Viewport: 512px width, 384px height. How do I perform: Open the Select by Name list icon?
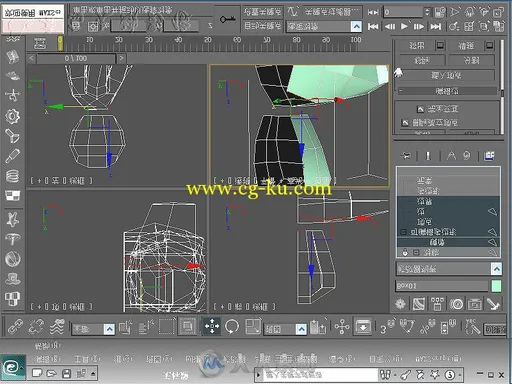[146, 327]
